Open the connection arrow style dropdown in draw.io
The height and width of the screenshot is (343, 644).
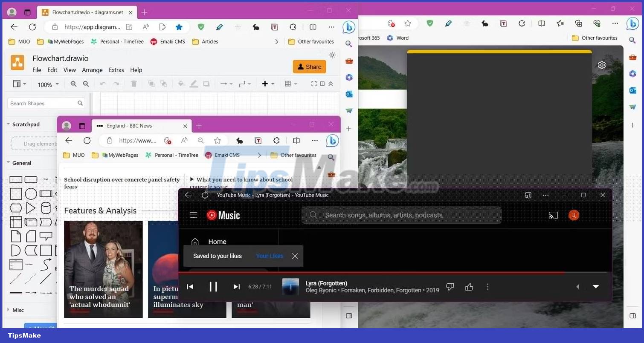[x=226, y=84]
